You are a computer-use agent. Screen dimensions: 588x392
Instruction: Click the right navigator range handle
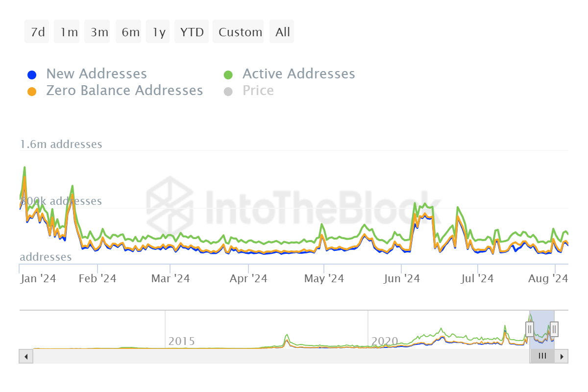coord(554,328)
